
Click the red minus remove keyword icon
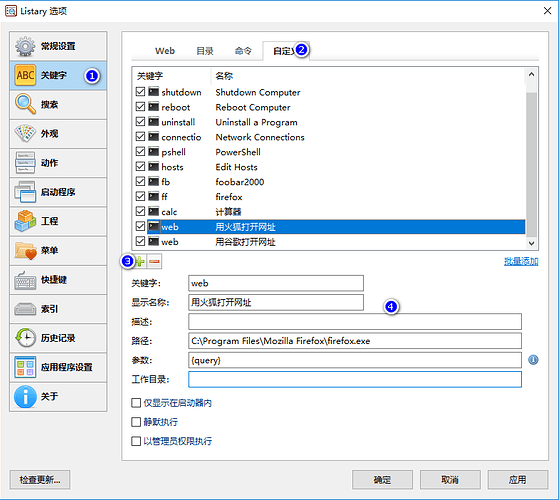tap(154, 261)
